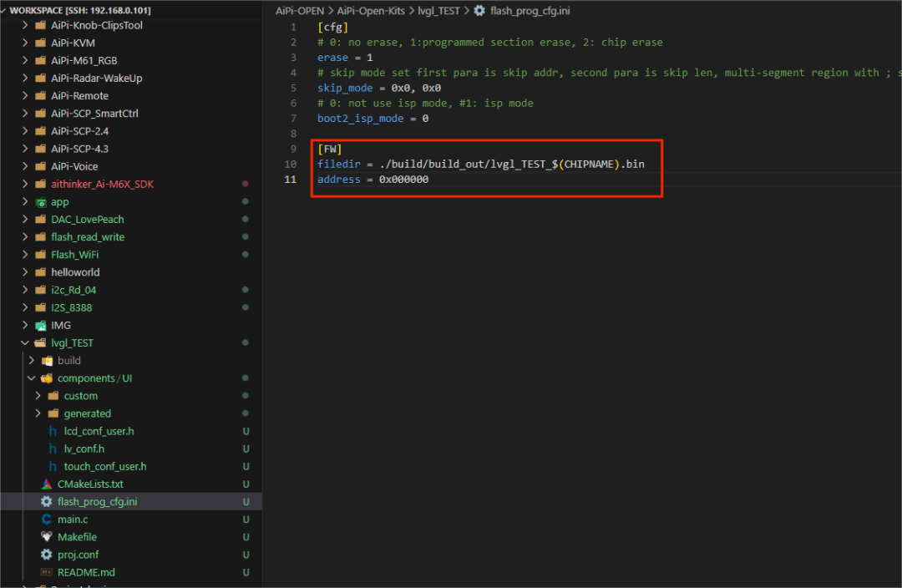Click the custom folder icon
The image size is (902, 588).
53,396
